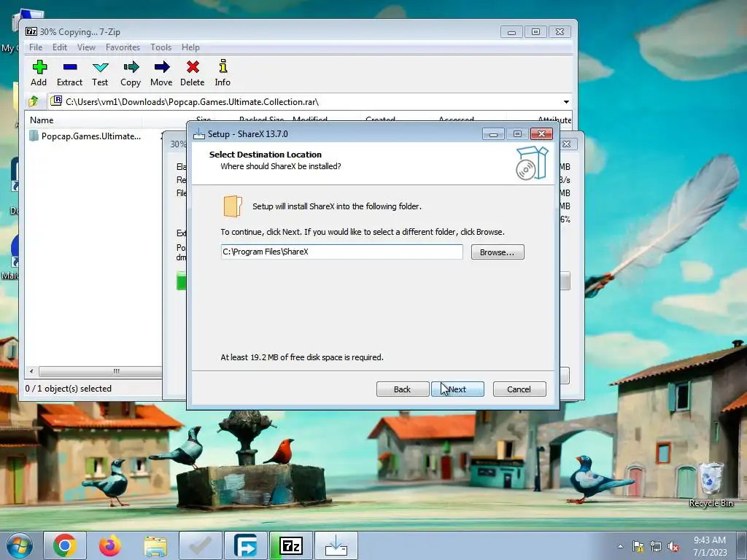Click the checkmark app in taskbar
This screenshot has height=560, width=747.
coord(200,545)
